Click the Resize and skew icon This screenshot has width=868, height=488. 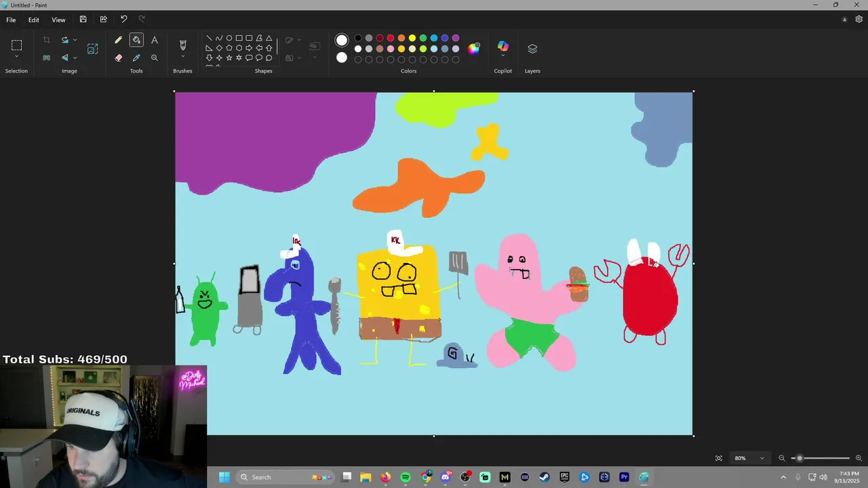pyautogui.click(x=93, y=49)
